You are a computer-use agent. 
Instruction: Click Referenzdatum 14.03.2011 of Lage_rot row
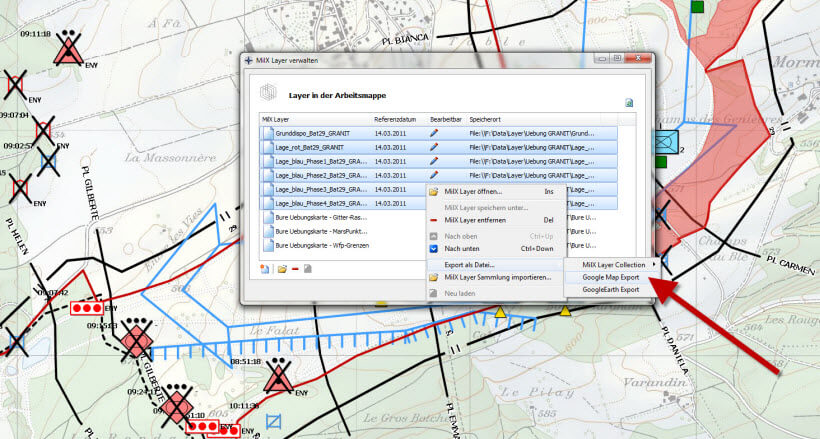click(390, 148)
